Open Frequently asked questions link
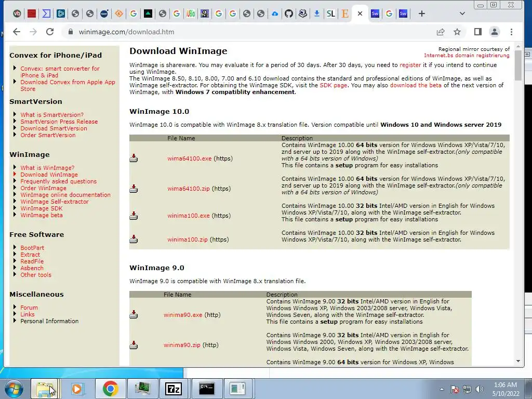The height and width of the screenshot is (399, 532). (x=58, y=181)
